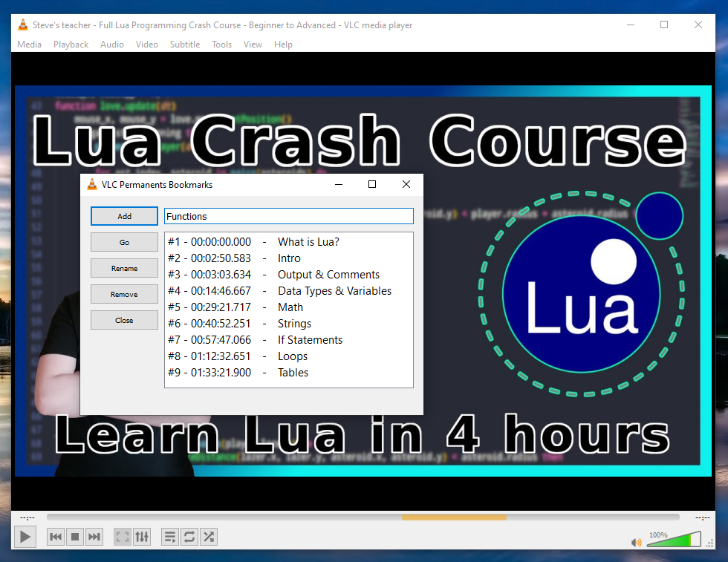
Task: Toggle fullscreen video mode
Action: 123,537
